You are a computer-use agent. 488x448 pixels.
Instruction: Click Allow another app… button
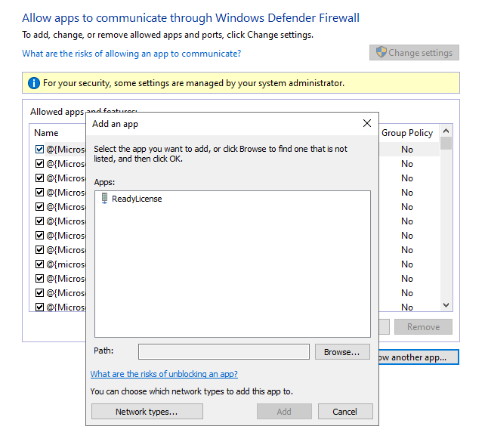coord(419,357)
